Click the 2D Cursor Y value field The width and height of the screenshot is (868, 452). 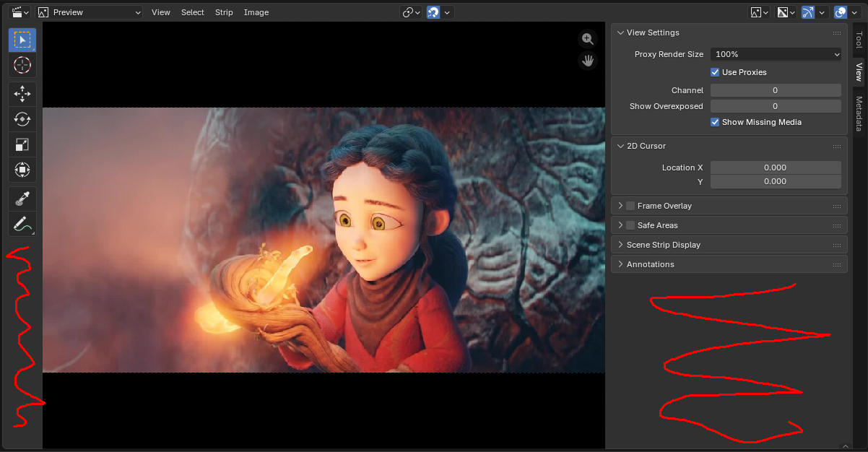tap(776, 182)
